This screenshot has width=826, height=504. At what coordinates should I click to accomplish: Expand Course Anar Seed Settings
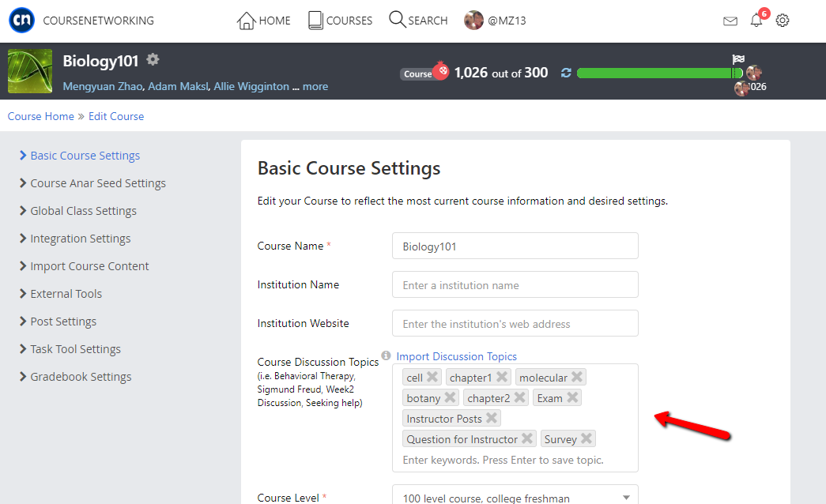pos(98,182)
